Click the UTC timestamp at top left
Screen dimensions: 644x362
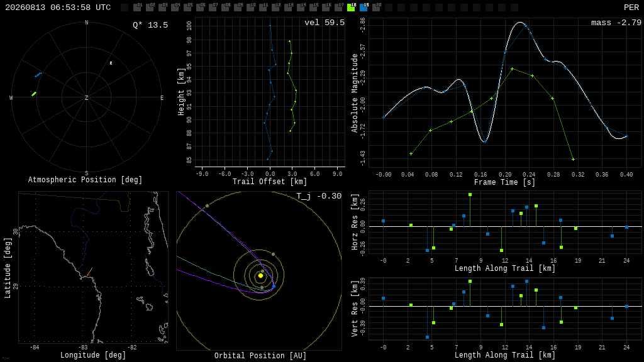point(58,8)
